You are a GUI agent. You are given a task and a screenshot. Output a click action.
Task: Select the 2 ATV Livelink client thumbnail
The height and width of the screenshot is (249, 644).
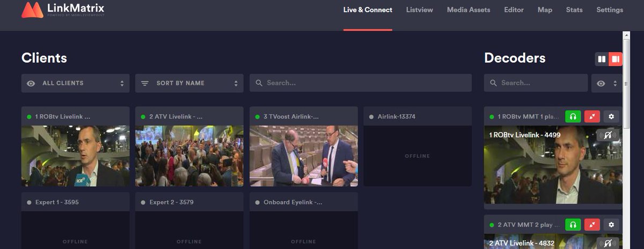point(189,156)
